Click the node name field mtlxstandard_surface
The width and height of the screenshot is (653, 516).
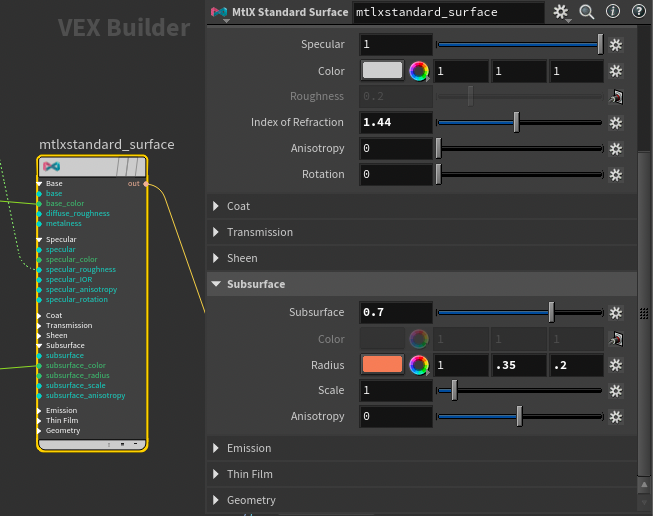[x=449, y=12]
